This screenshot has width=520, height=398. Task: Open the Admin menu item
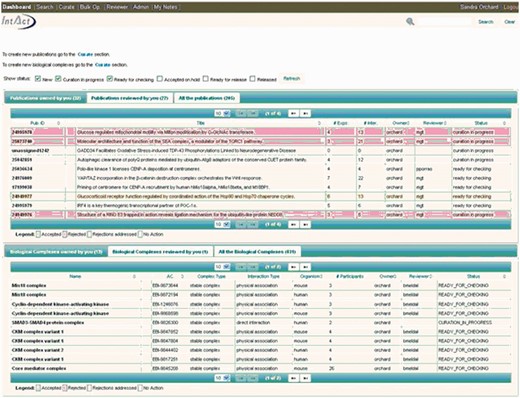[141, 7]
